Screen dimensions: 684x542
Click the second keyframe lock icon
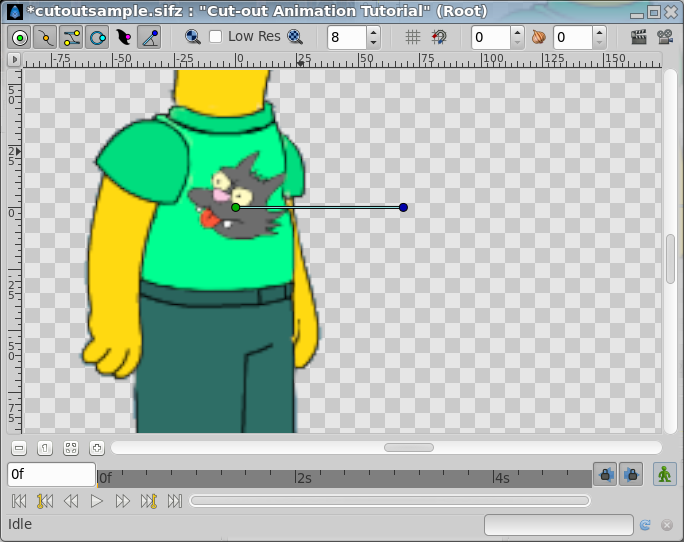coord(631,474)
